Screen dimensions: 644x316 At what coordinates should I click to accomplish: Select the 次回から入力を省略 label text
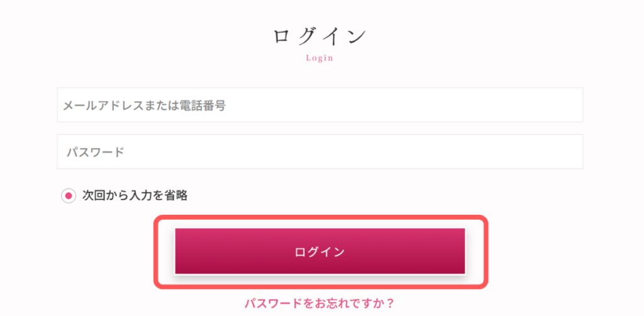pos(135,195)
